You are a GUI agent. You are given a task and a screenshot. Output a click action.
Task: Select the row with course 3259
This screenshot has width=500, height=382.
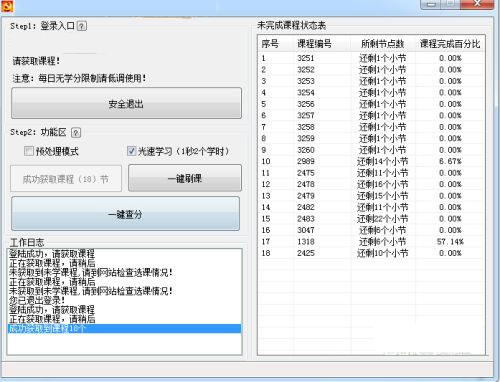pos(371,138)
